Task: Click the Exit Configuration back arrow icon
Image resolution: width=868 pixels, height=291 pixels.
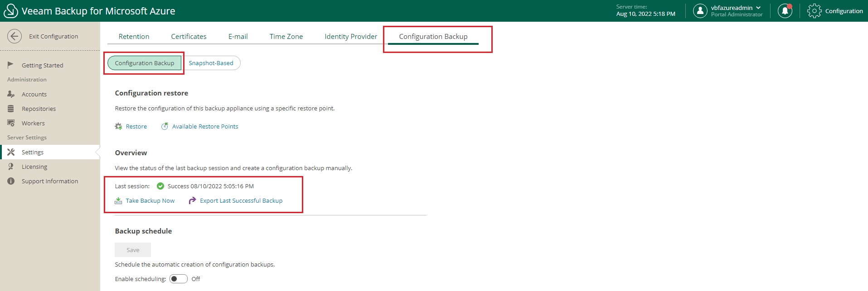Action: click(x=15, y=36)
